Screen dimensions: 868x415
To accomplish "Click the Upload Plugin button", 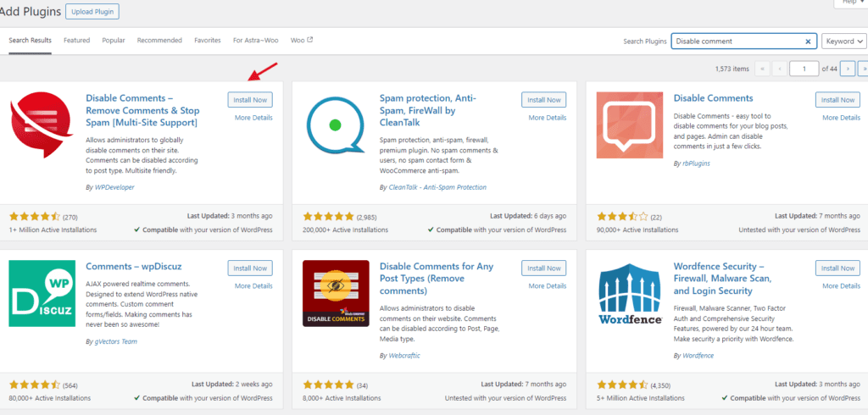I will [92, 12].
